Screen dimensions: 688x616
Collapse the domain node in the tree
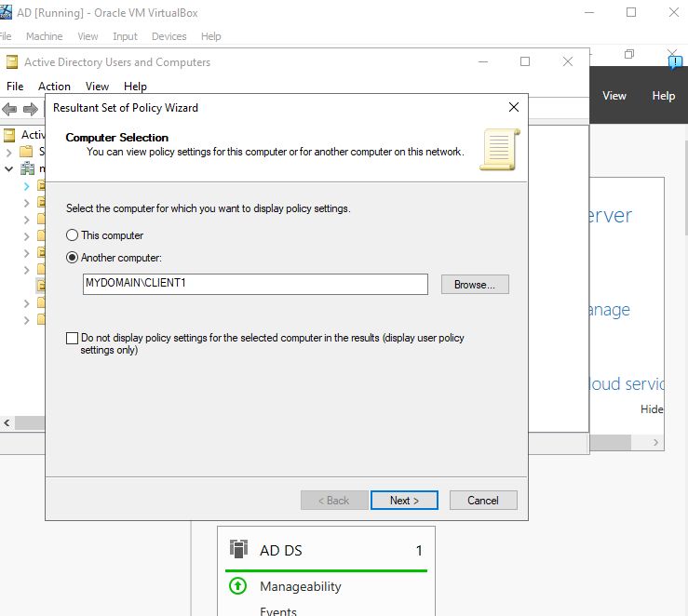8,168
